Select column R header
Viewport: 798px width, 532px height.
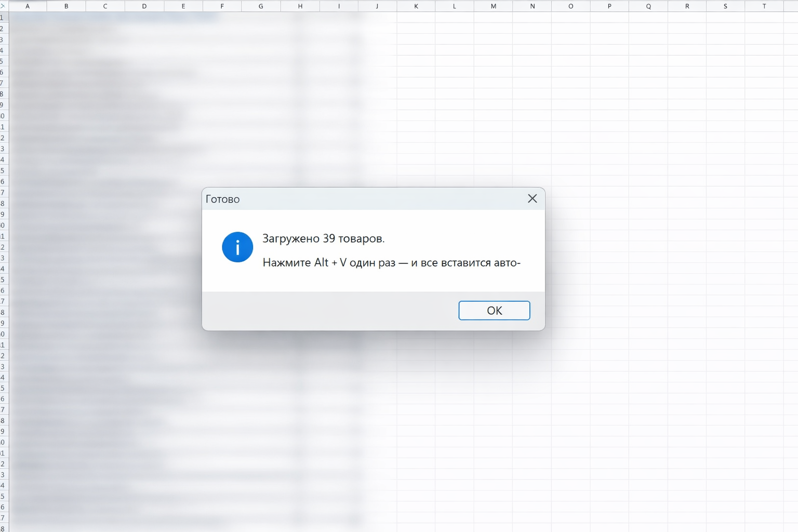(x=687, y=6)
